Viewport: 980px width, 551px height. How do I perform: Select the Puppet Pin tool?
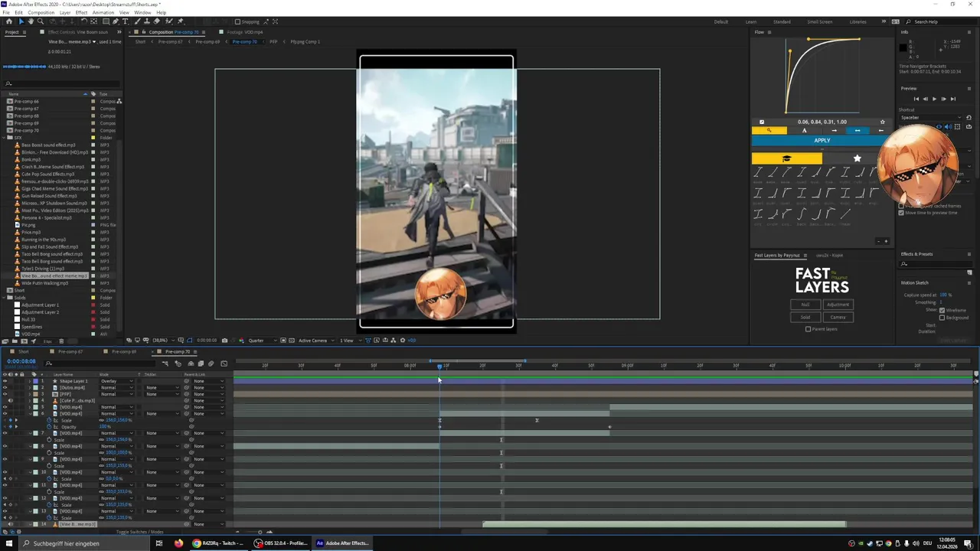pyautogui.click(x=180, y=21)
